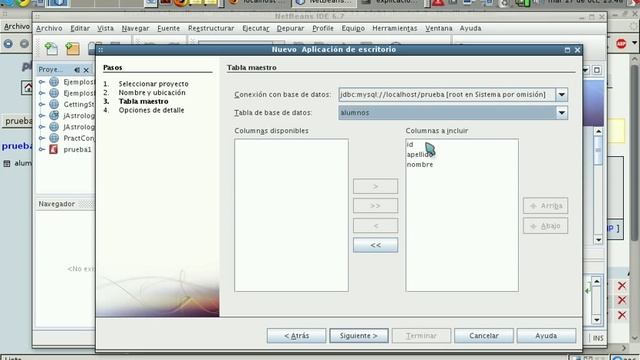Click the Tabla maestro step in Pasos
The image size is (640, 360).
(143, 101)
